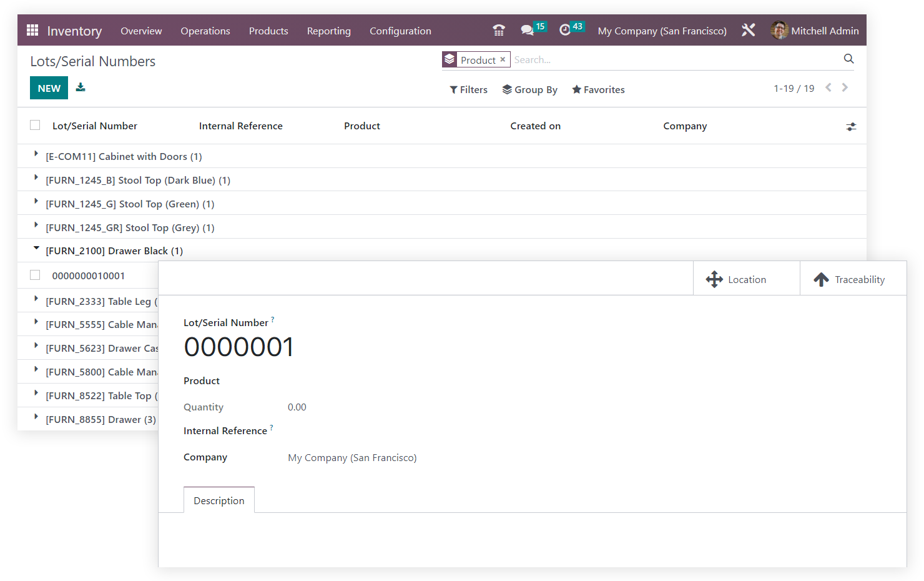Click the NEW button

pos(49,87)
